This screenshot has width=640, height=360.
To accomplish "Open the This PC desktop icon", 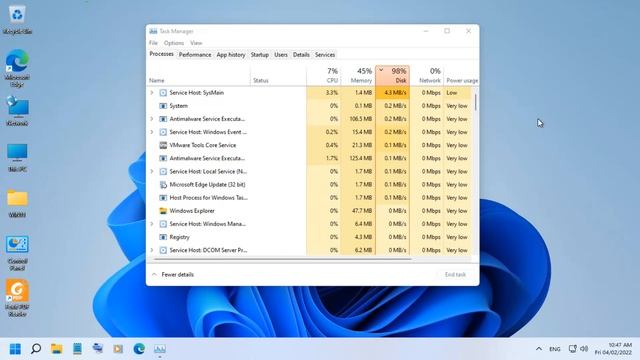I will (x=17, y=157).
